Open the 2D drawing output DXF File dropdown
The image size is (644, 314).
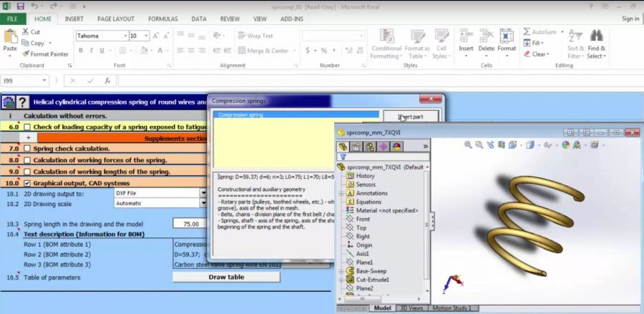203,193
